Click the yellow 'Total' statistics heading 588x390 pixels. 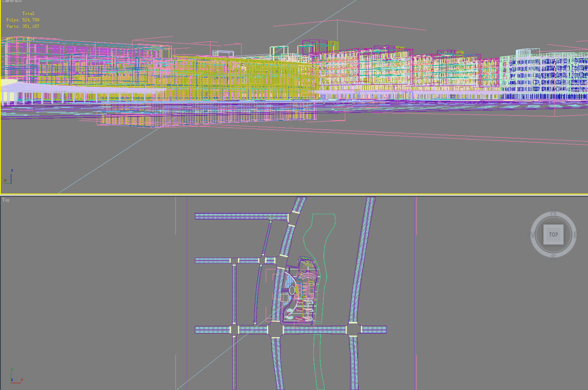coord(28,13)
